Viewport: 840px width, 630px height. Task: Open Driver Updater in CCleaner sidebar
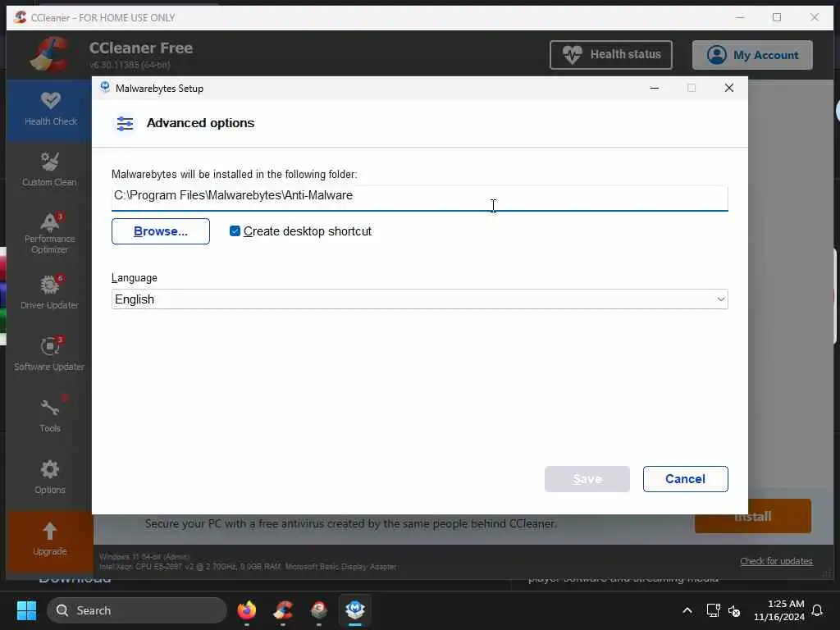[x=49, y=292]
